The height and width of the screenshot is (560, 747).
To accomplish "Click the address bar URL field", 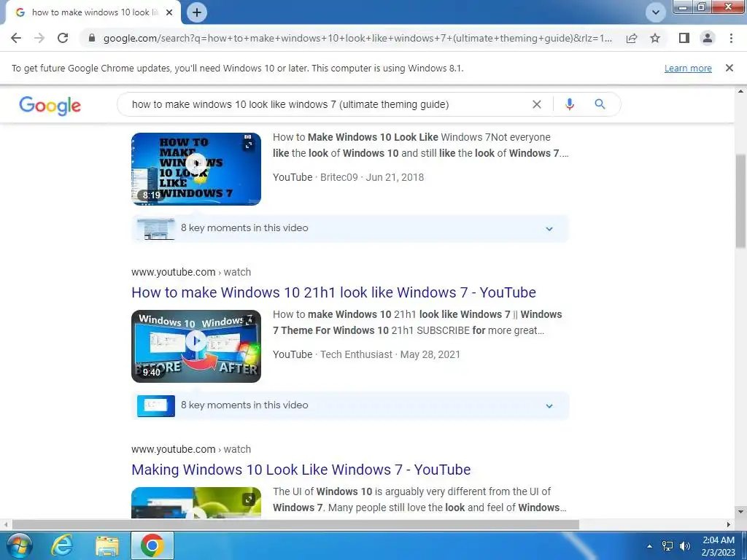I will tap(357, 38).
